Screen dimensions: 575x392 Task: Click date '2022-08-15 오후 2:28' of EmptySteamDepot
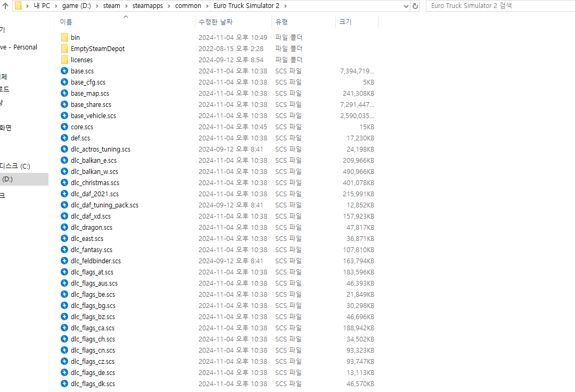(x=231, y=49)
